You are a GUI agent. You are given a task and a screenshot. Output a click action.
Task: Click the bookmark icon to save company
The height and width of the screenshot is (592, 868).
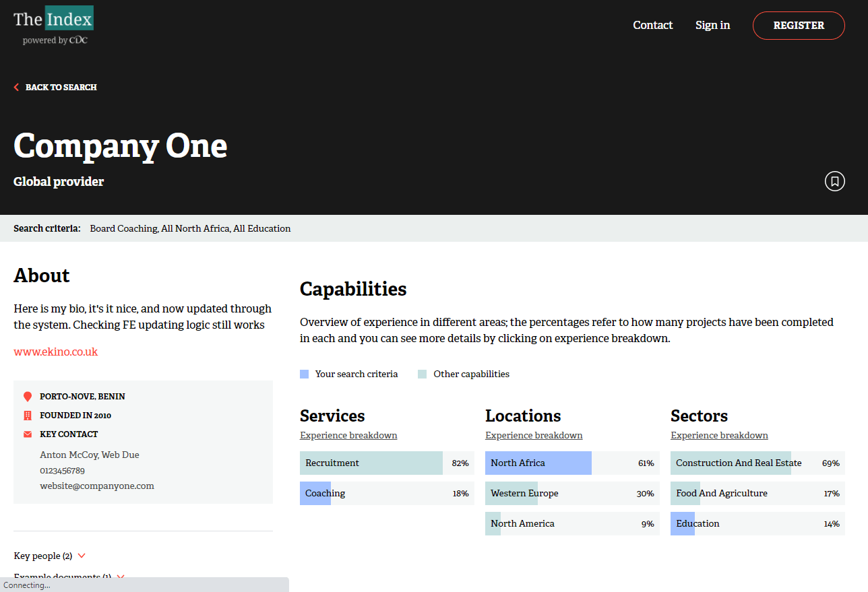834,181
